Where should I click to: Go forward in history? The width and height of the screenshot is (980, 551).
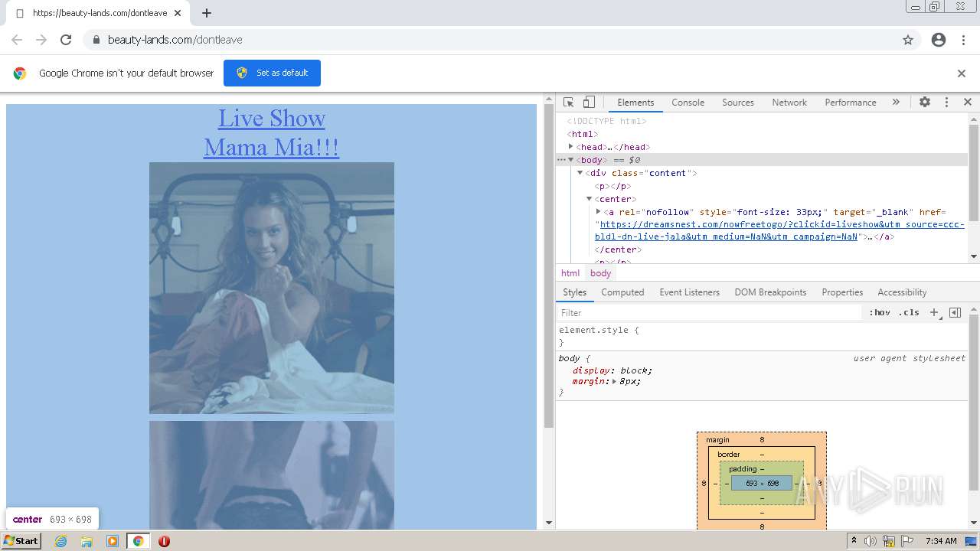(41, 40)
